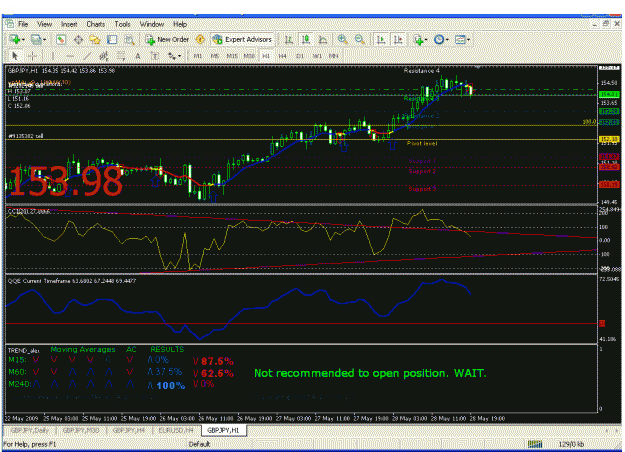Open the Indicators list dropdown

pos(420,39)
